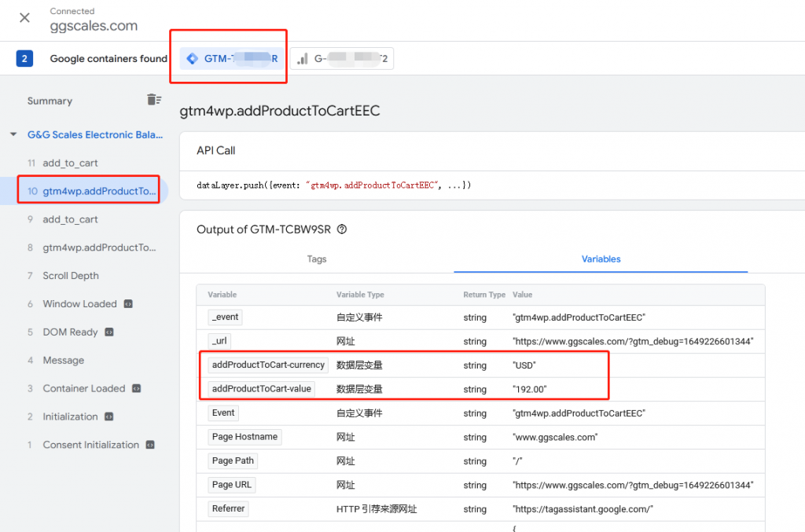Screen dimensions: 805x532
Task: Click the dataLayer.push API call code
Action: coord(333,185)
